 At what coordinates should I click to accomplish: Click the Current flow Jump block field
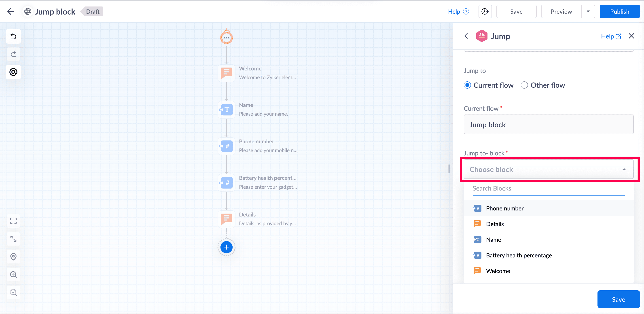(549, 125)
